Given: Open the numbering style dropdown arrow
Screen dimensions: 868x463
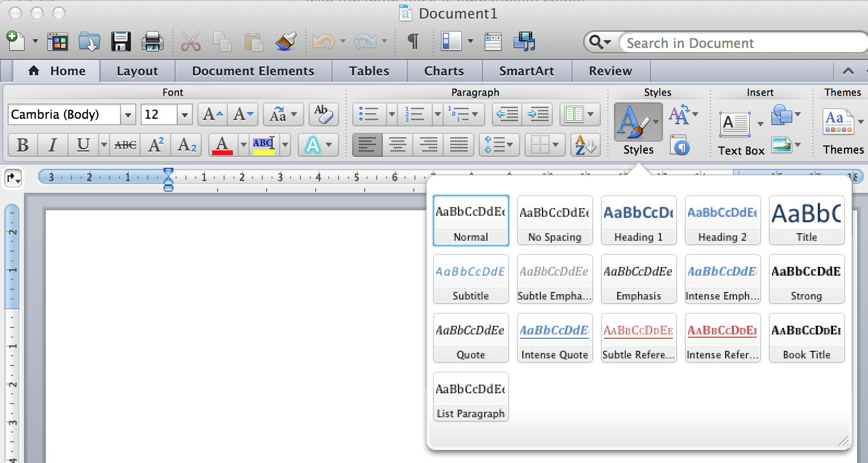Looking at the screenshot, I should 438,114.
